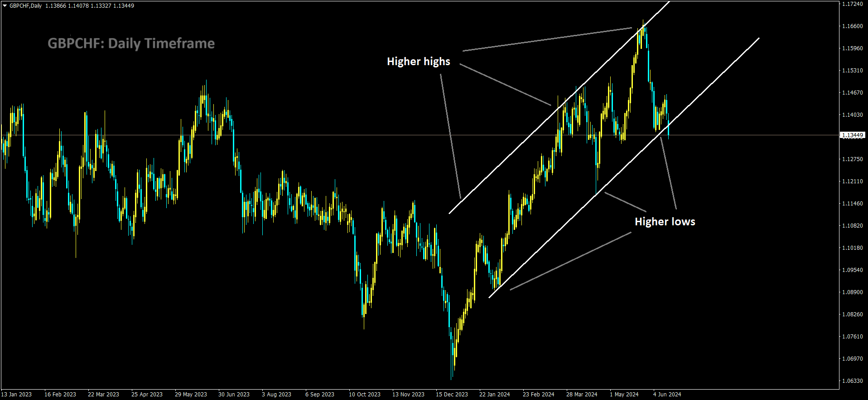The width and height of the screenshot is (868, 400).
Task: Click price level 1.08900 on the price axis
Action: pos(852,292)
